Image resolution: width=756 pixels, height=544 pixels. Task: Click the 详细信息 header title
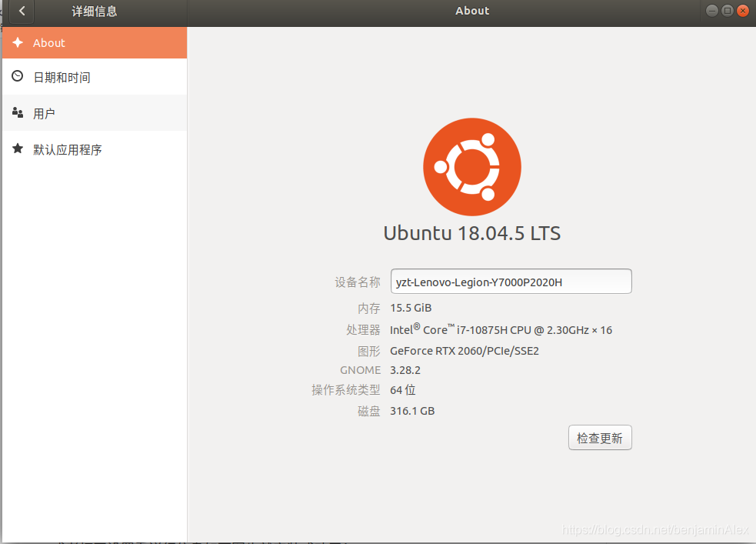click(95, 11)
